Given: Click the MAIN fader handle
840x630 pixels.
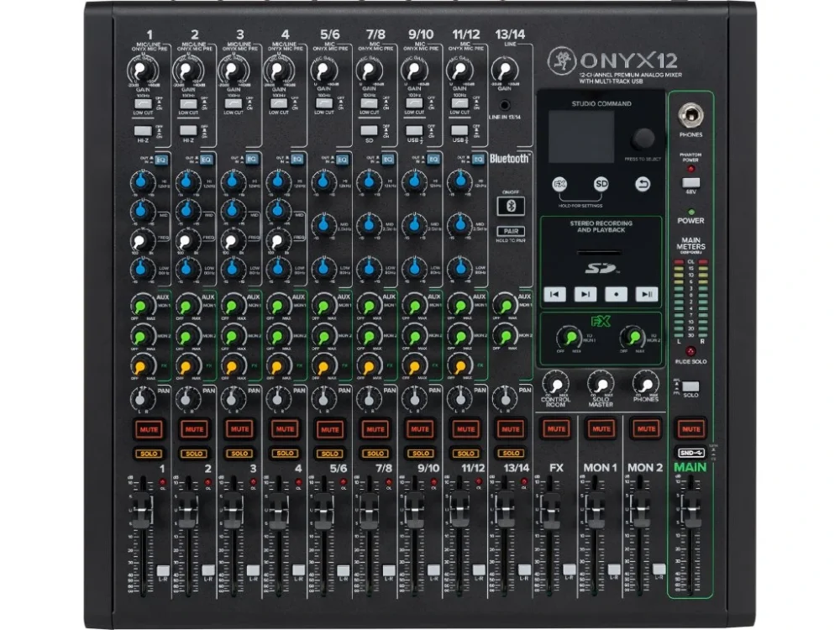Looking at the screenshot, I should click(x=690, y=509).
